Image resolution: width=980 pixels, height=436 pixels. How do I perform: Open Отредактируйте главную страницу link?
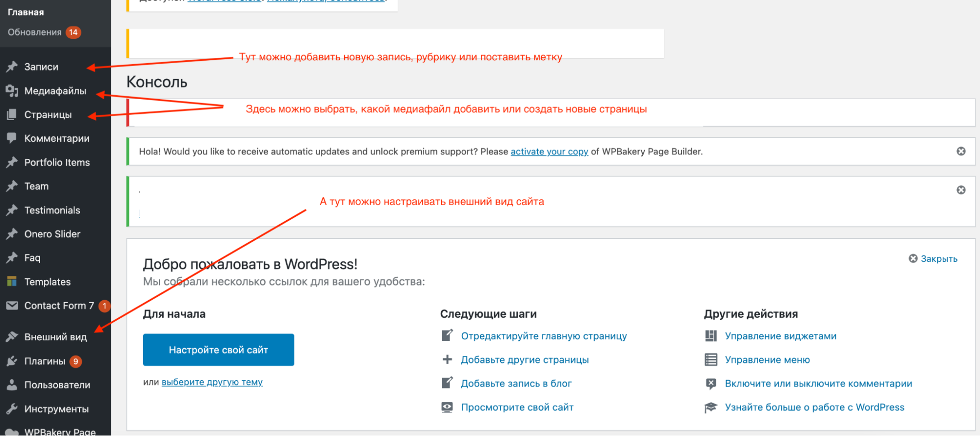pyautogui.click(x=544, y=336)
